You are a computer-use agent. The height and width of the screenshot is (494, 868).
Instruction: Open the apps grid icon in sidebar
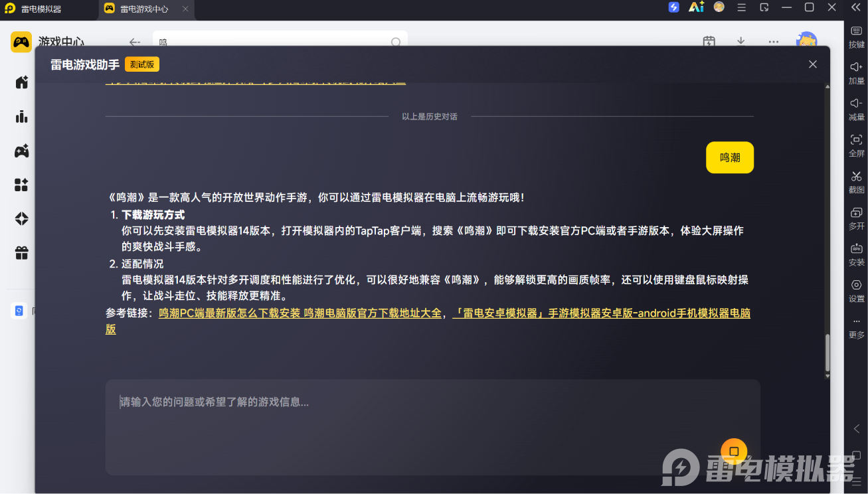pos(22,185)
